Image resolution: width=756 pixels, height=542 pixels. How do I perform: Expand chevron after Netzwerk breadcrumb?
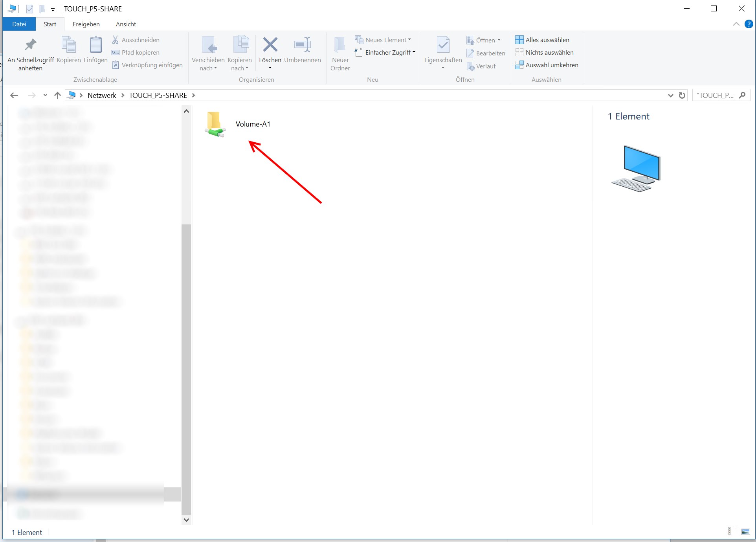coord(123,95)
